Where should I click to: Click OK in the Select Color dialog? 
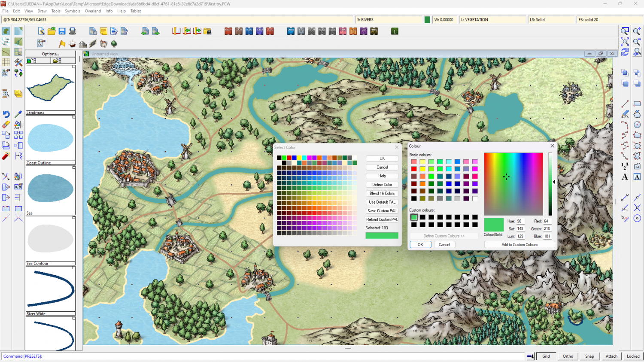click(382, 158)
